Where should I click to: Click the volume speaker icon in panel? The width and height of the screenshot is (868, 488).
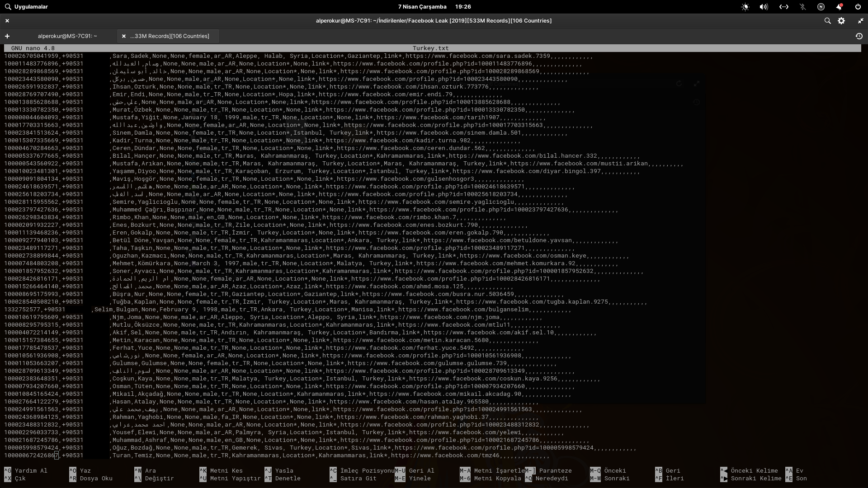click(x=764, y=7)
